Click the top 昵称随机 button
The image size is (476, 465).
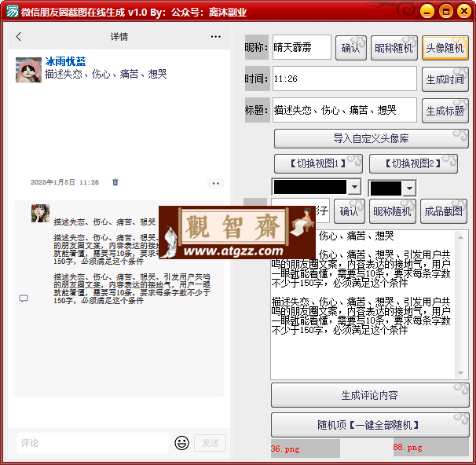coord(394,48)
